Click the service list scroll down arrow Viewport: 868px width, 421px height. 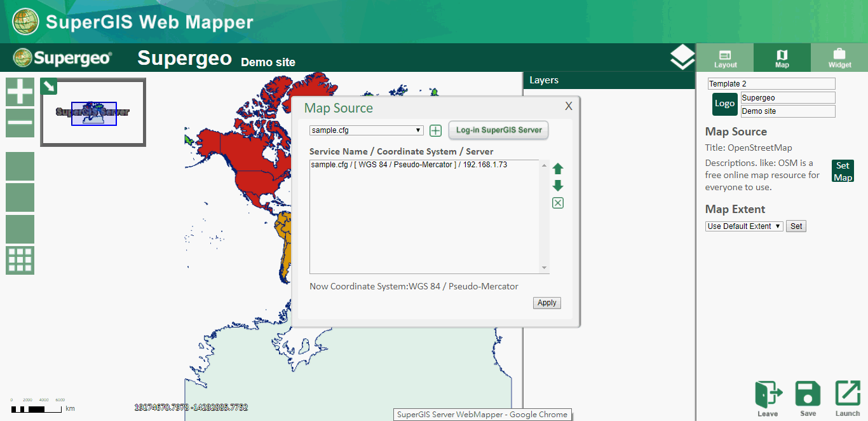[x=544, y=268]
